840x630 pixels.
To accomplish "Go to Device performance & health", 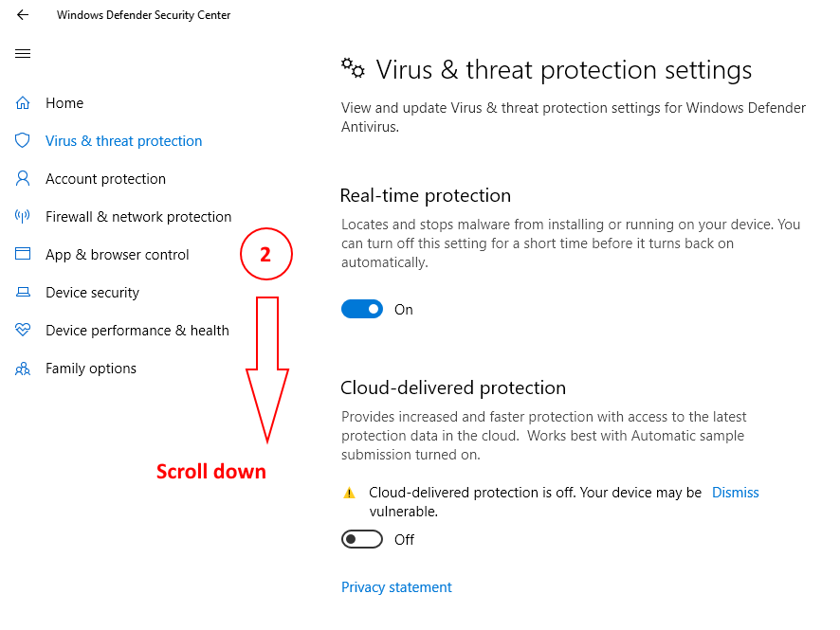I will coord(137,331).
